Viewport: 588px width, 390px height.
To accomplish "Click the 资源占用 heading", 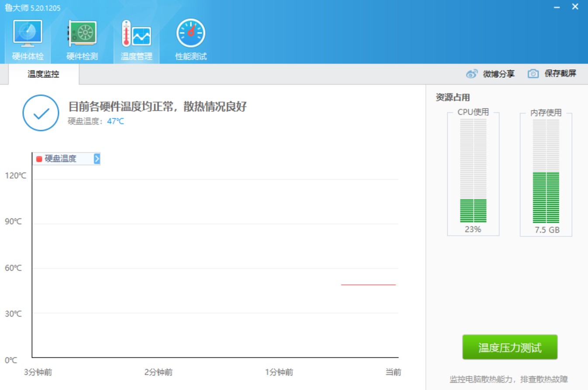I will point(453,97).
